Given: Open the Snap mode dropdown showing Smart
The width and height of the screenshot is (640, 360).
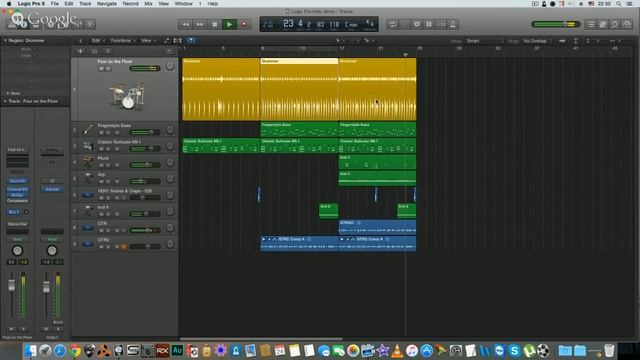Looking at the screenshot, I should pos(484,41).
